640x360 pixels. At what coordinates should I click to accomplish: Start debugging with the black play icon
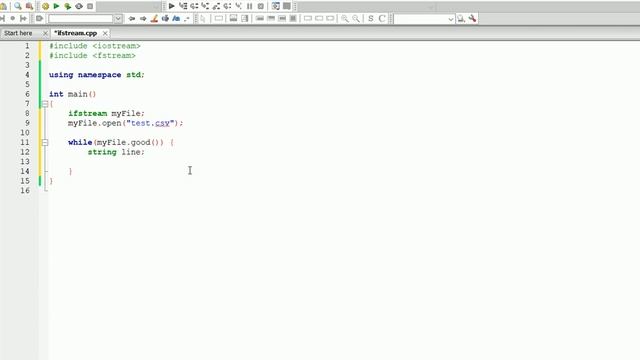point(171,6)
